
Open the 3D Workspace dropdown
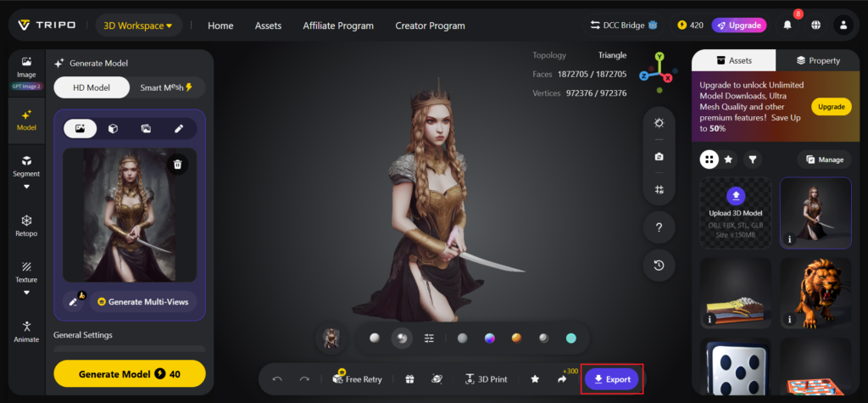(x=138, y=25)
